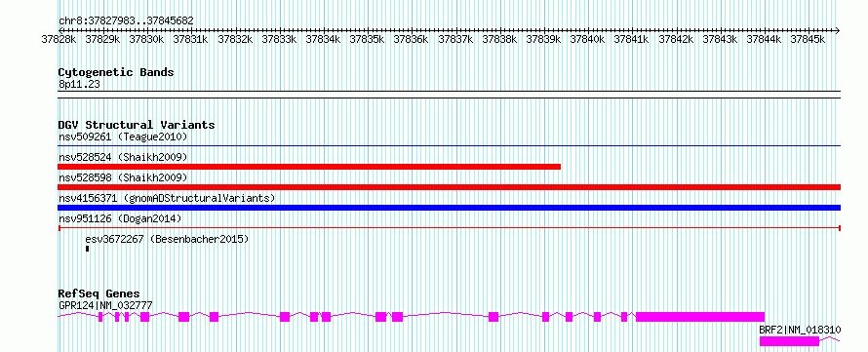
Task: Click the nsv951126 (Dogan2014) label
Action: (x=120, y=219)
